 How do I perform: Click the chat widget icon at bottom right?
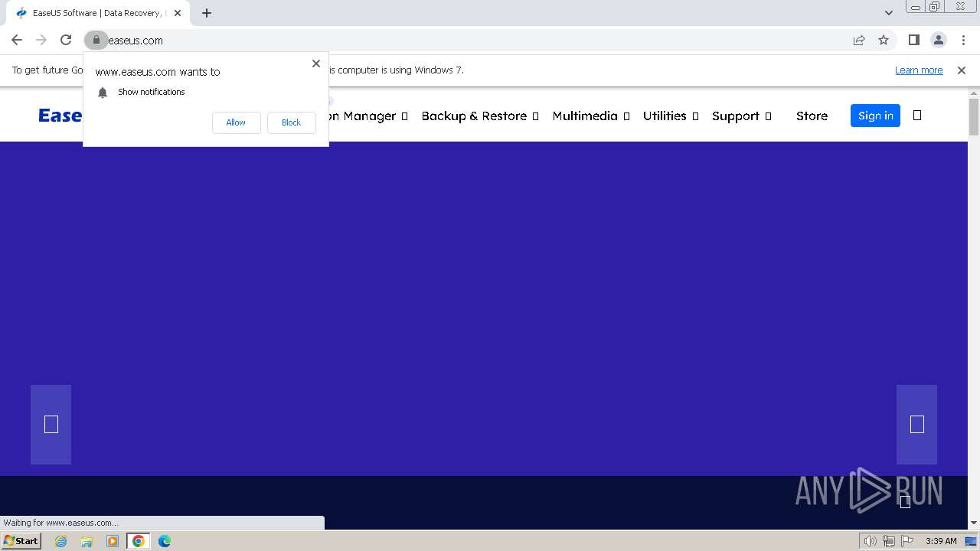point(905,501)
